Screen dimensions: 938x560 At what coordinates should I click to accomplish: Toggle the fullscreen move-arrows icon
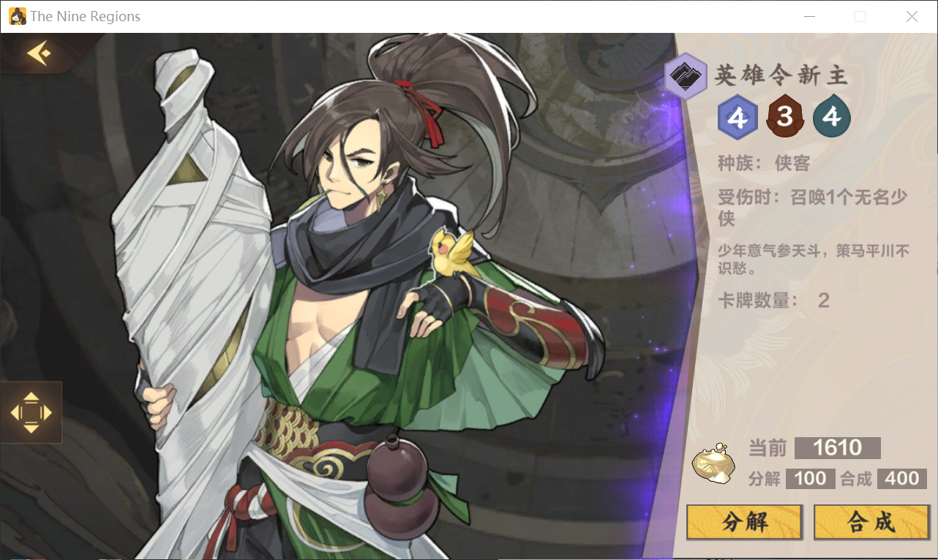coord(31,412)
